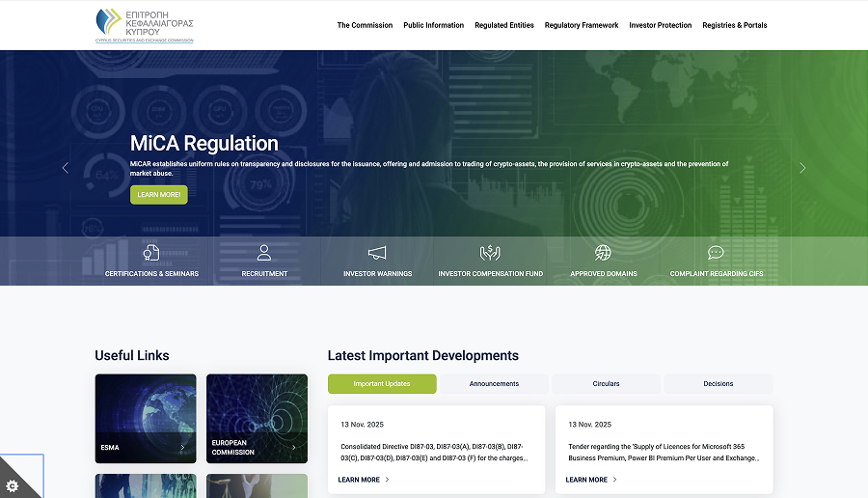Open the RECRUITMENT link text
The width and height of the screenshot is (868, 498).
pyautogui.click(x=264, y=274)
